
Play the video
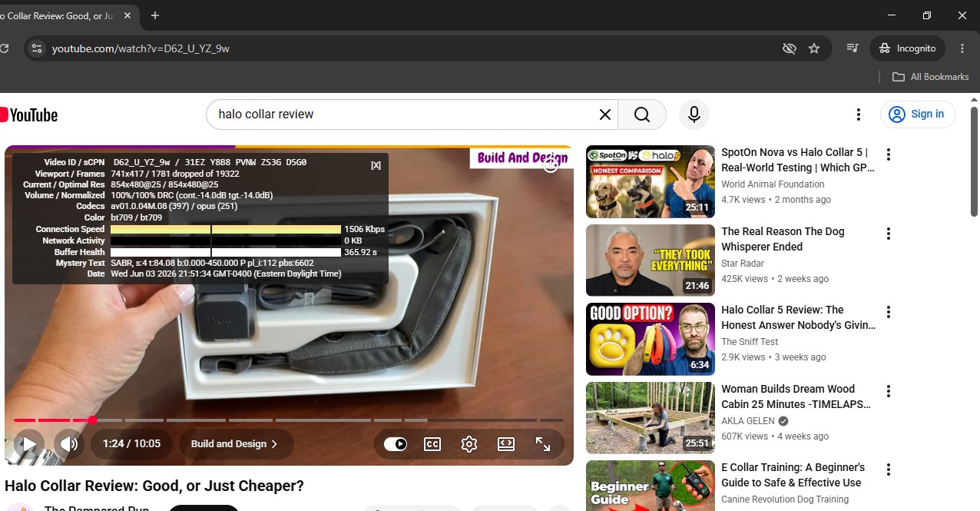[28, 443]
